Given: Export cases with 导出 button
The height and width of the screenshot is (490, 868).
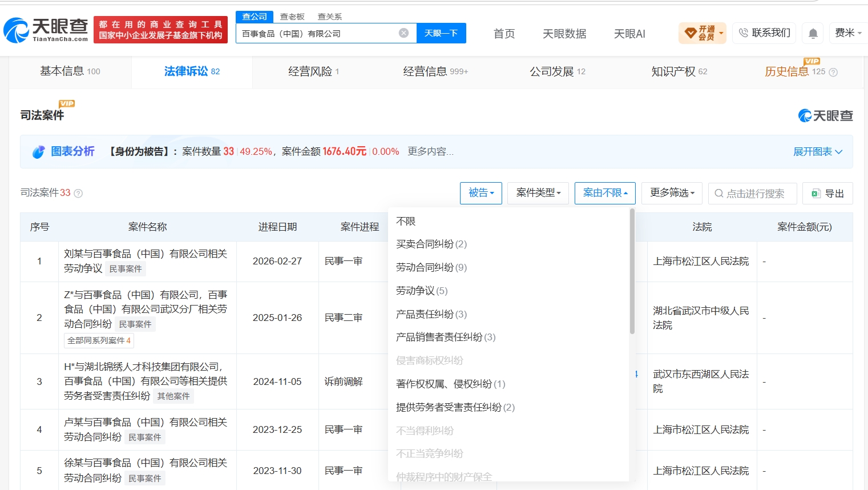Looking at the screenshot, I should coord(827,194).
